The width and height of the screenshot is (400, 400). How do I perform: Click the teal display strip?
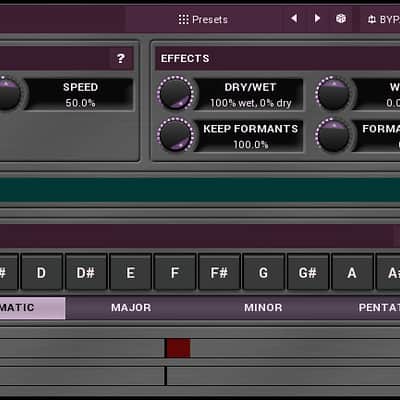pyautogui.click(x=200, y=190)
